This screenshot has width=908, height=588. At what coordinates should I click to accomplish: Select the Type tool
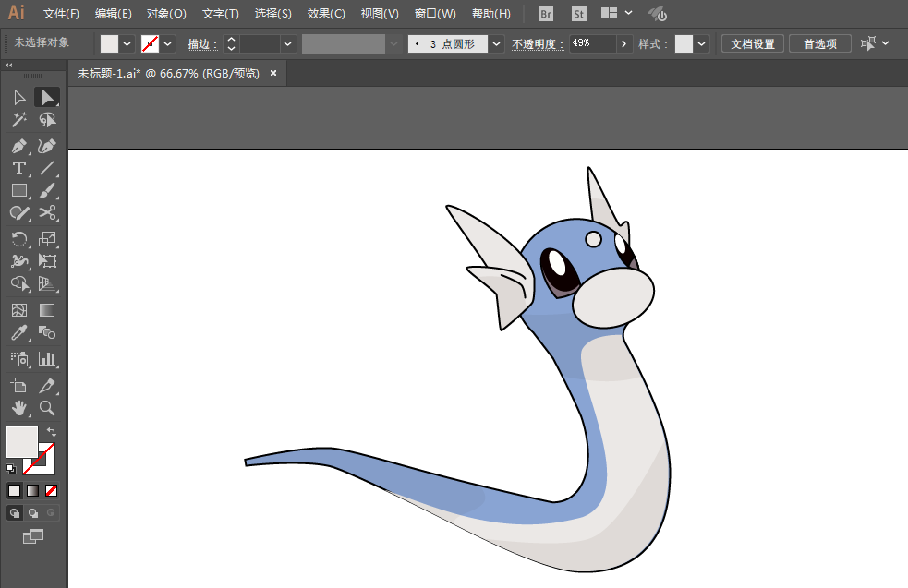pyautogui.click(x=19, y=168)
